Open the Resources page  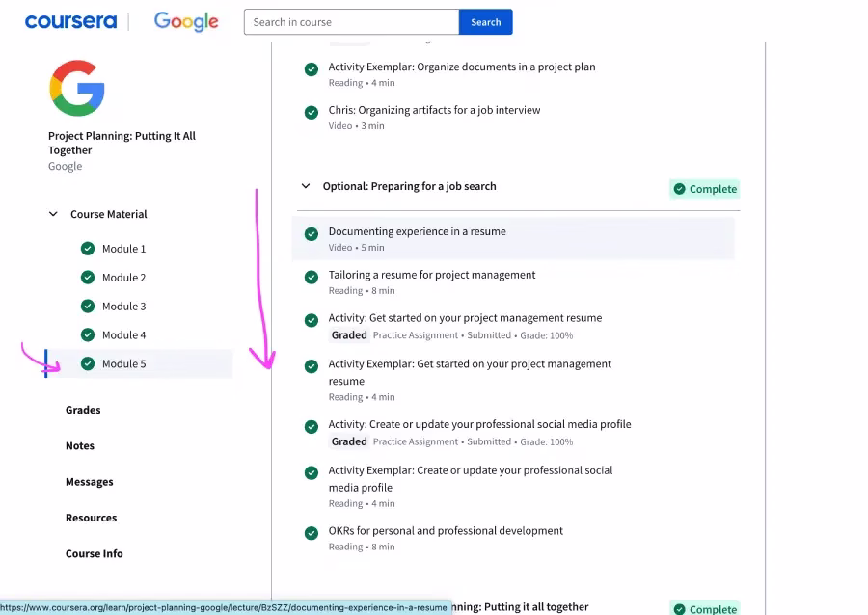(92, 518)
